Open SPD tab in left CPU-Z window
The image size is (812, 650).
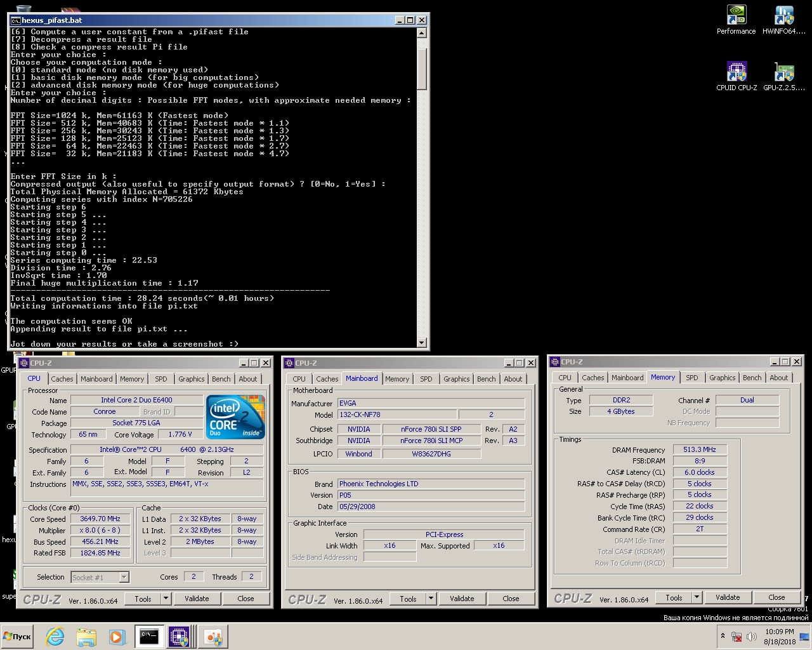pos(161,379)
